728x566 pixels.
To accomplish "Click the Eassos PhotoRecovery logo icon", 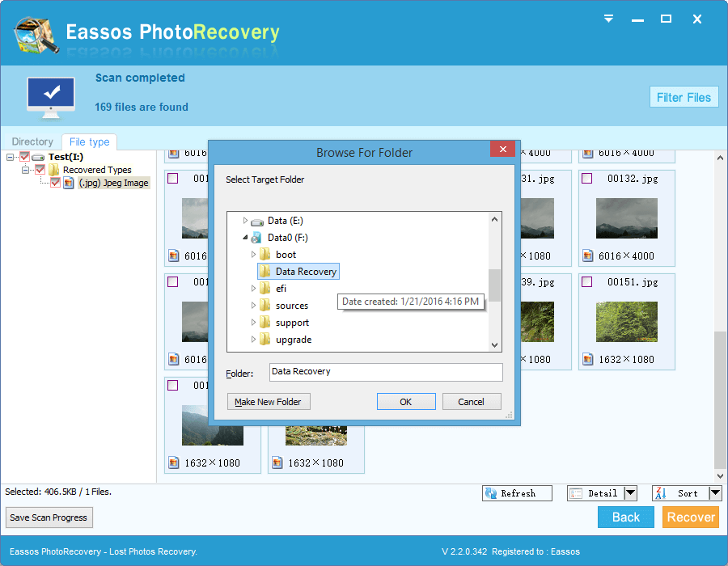I will (x=36, y=36).
